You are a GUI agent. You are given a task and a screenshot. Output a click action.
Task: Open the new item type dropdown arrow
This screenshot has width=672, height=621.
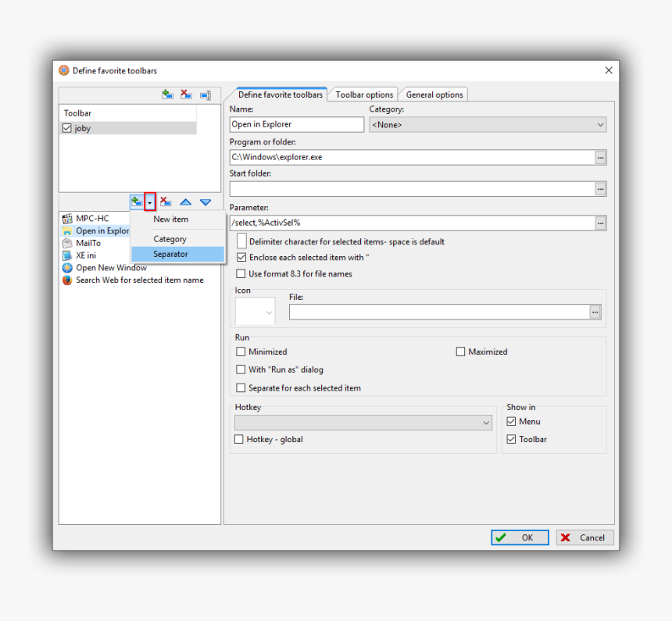coord(149,202)
